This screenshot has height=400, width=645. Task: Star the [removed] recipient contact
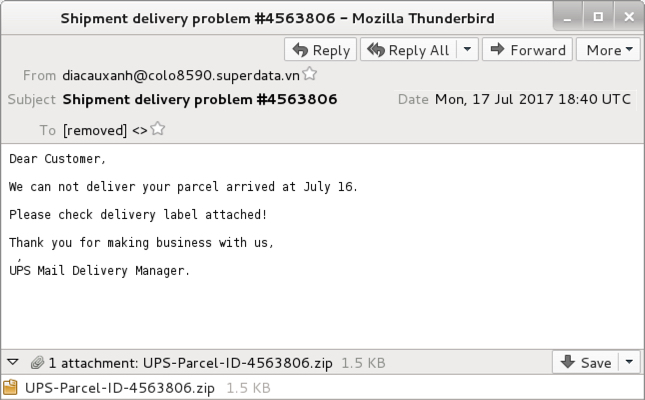coord(158,129)
